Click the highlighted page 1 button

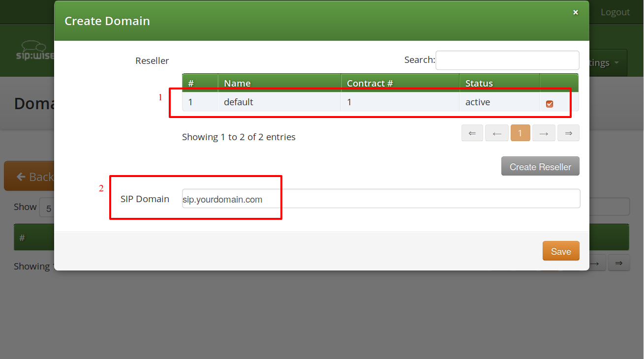pos(520,133)
